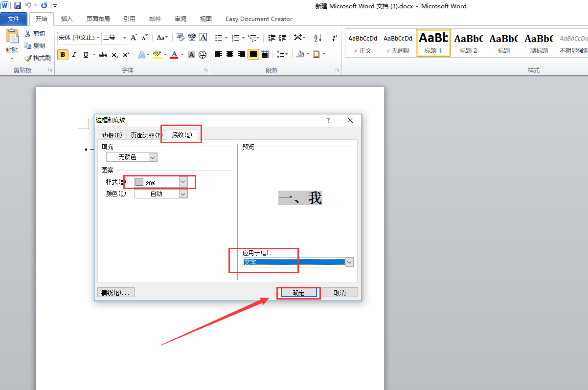Image resolution: width=588 pixels, height=390 pixels.
Task: Click the Sort A-Z icon
Action: coord(317,38)
